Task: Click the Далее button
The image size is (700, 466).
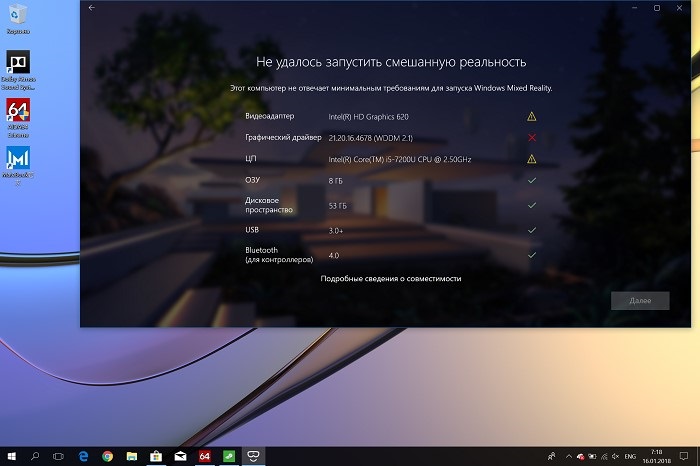Action: [x=640, y=301]
